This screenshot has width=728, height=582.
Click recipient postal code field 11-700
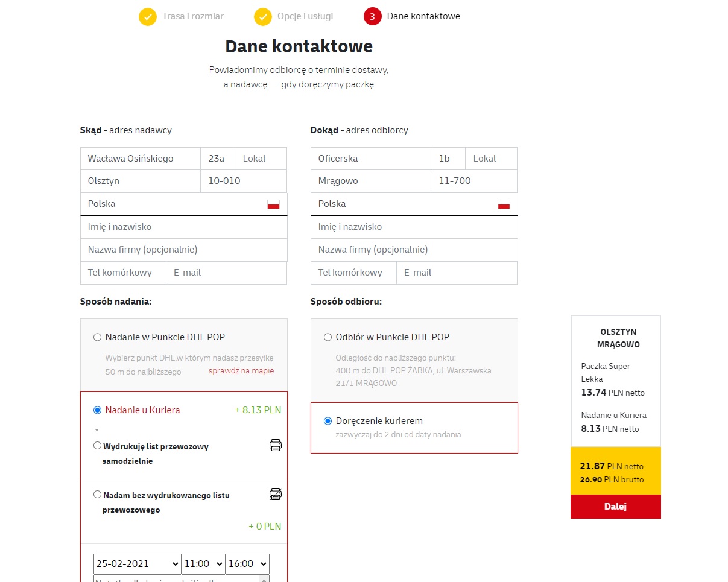[x=474, y=181]
